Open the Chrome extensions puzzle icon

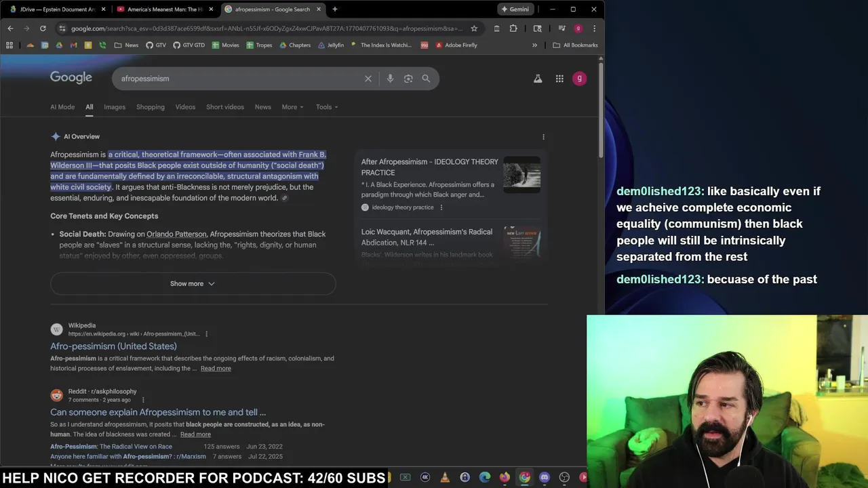[513, 28]
